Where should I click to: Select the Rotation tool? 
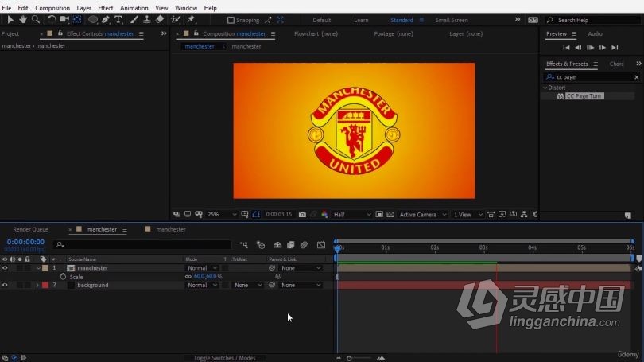pyautogui.click(x=52, y=19)
